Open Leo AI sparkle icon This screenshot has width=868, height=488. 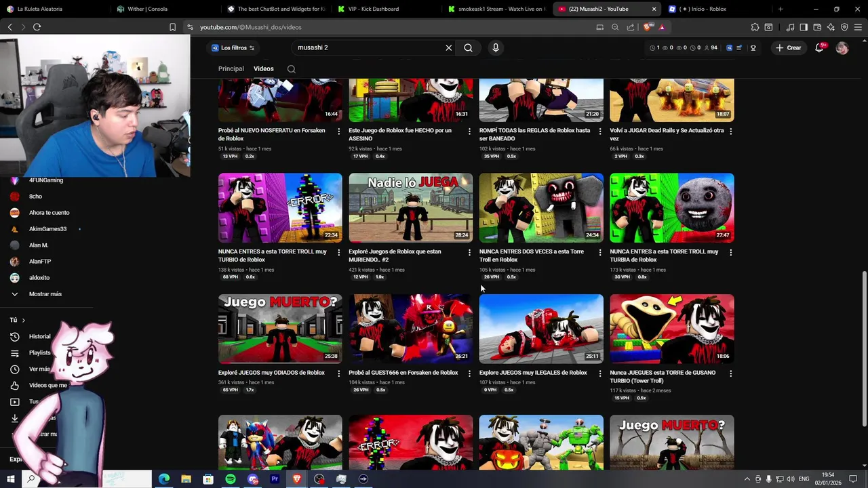[x=831, y=27]
